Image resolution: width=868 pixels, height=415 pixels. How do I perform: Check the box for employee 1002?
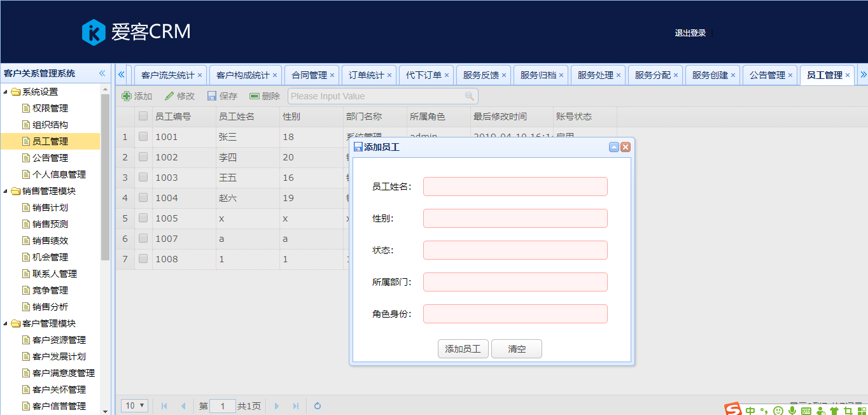point(143,157)
